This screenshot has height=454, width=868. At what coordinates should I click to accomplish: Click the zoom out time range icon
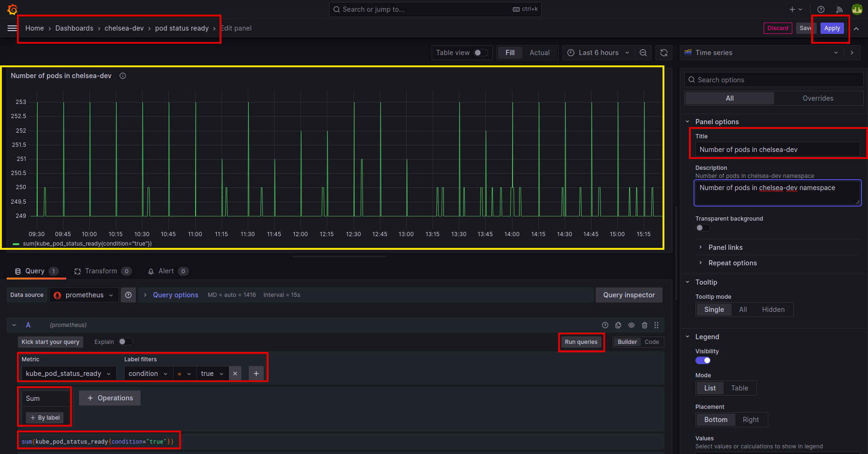[643, 53]
